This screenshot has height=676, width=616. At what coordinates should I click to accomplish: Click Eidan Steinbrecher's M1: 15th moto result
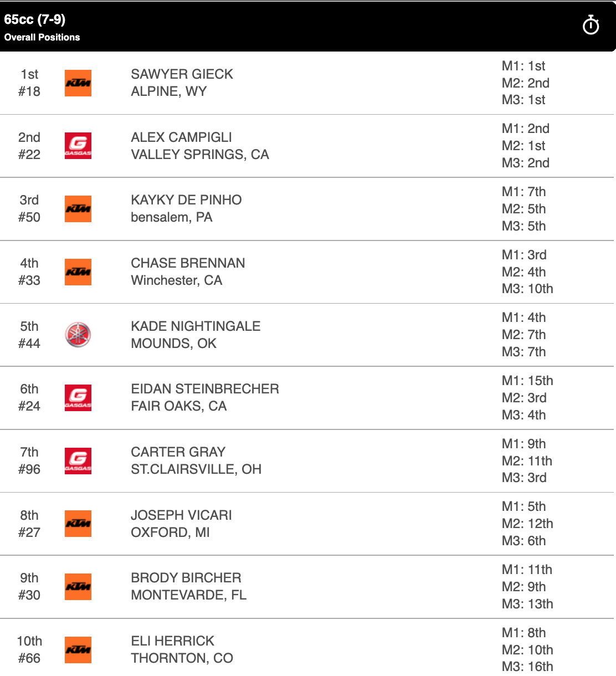(x=527, y=381)
